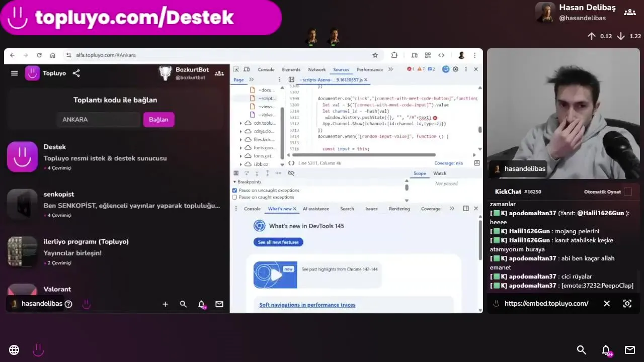
Task: Click the plus icon in Topluyo bottom bar
Action: coord(165,304)
